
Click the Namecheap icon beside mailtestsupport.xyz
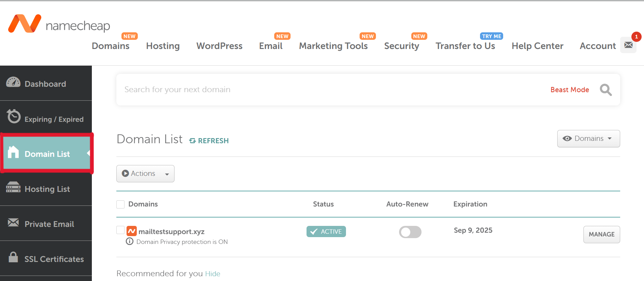point(132,231)
